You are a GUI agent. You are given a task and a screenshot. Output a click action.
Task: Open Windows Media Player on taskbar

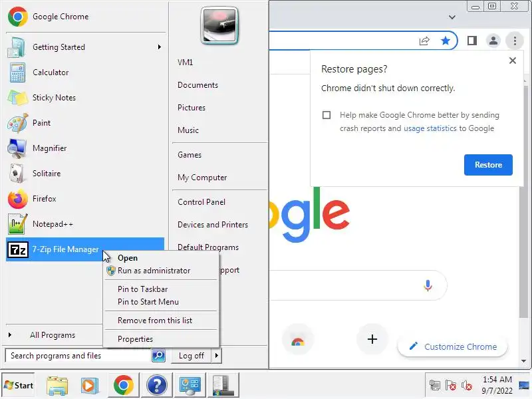(x=90, y=386)
